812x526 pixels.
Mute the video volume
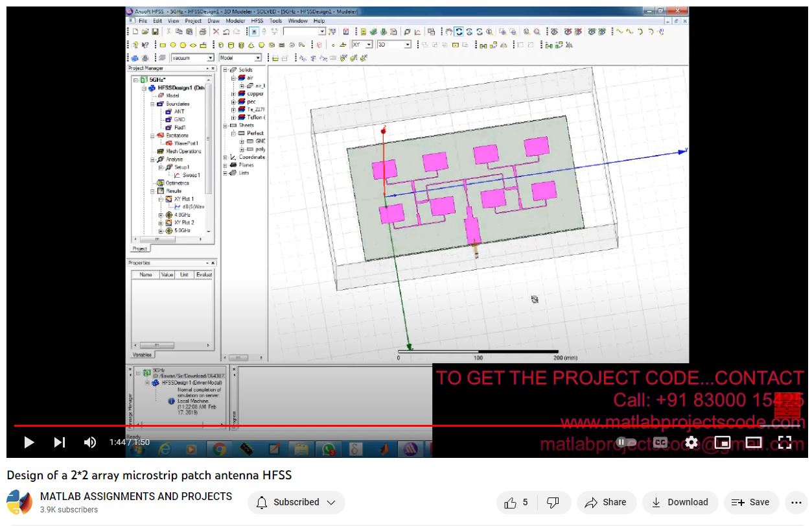tap(90, 442)
